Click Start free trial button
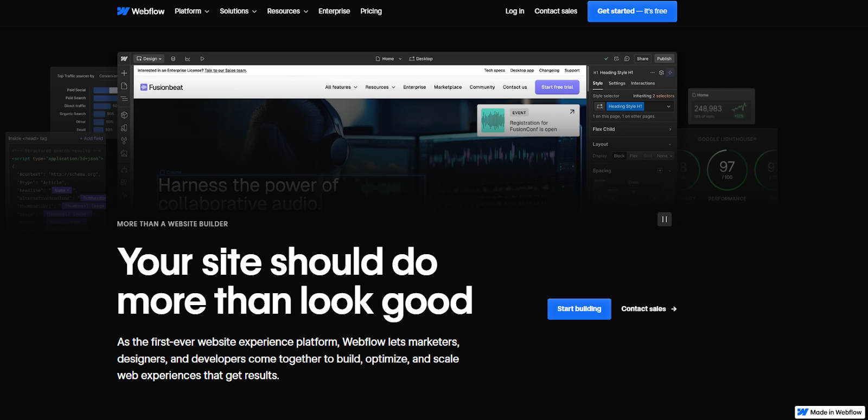Image resolution: width=868 pixels, height=420 pixels. click(x=557, y=87)
